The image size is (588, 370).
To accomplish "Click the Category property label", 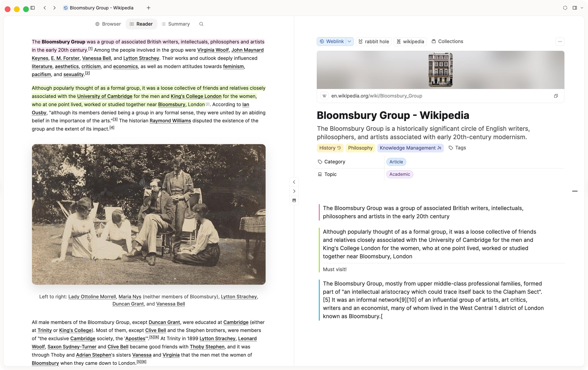I will (x=331, y=162).
